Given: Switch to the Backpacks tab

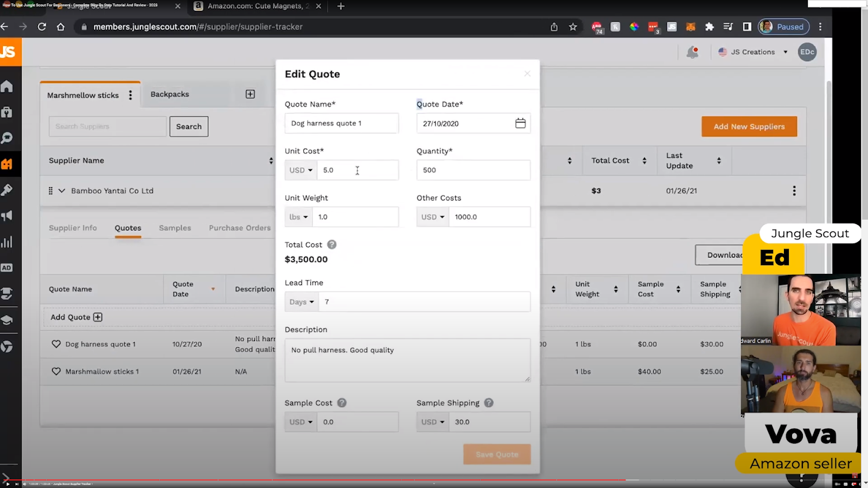Looking at the screenshot, I should click(170, 94).
